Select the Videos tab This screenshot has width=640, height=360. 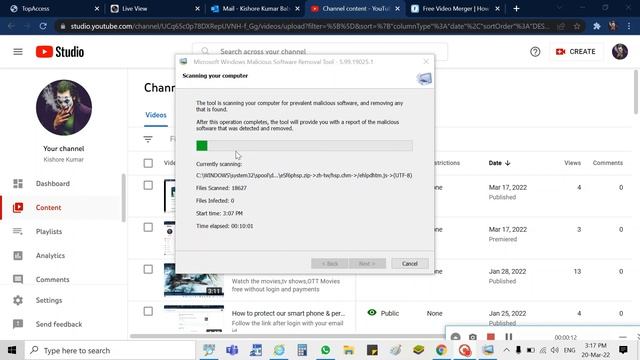click(x=156, y=115)
